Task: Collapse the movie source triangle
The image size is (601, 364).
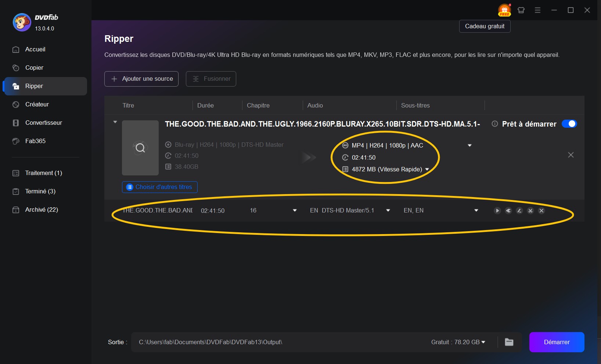Action: [x=115, y=122]
